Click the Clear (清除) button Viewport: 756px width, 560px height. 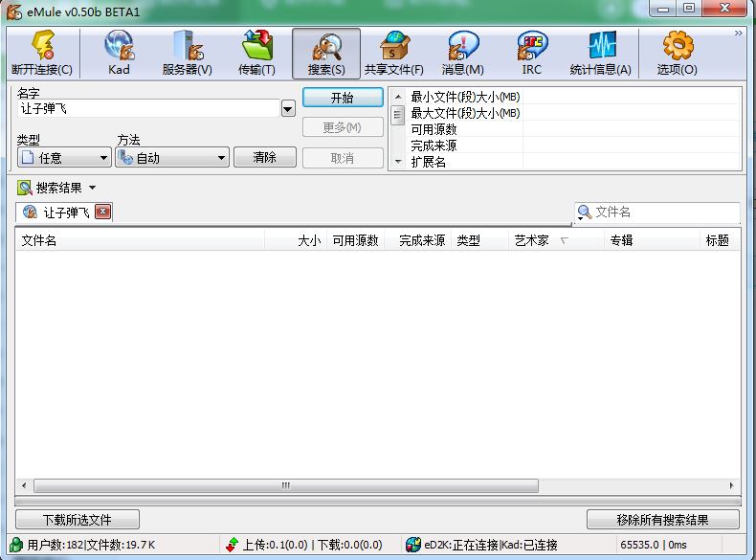(265, 157)
